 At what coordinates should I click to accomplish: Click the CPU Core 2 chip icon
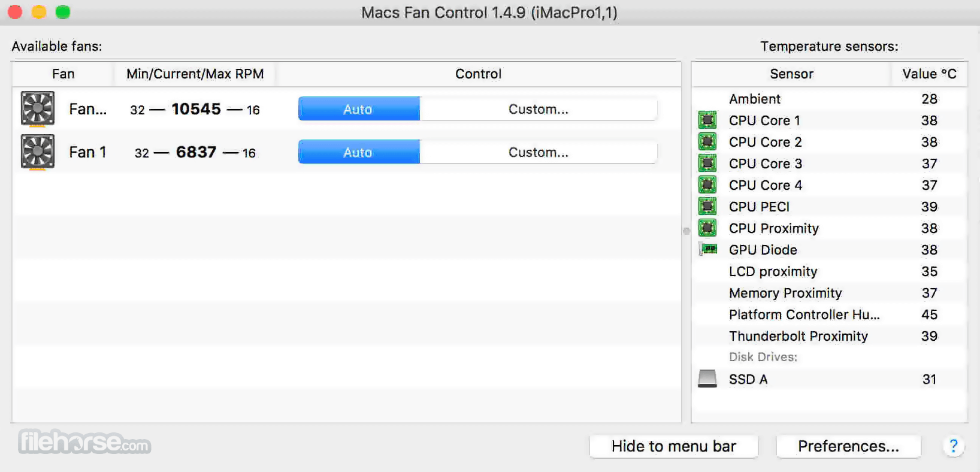707,142
